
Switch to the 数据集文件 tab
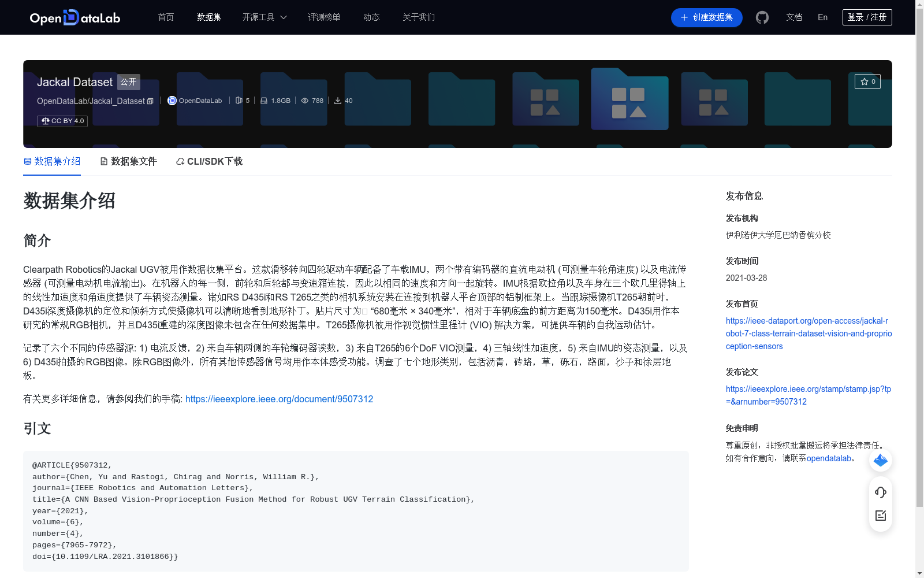pyautogui.click(x=128, y=161)
